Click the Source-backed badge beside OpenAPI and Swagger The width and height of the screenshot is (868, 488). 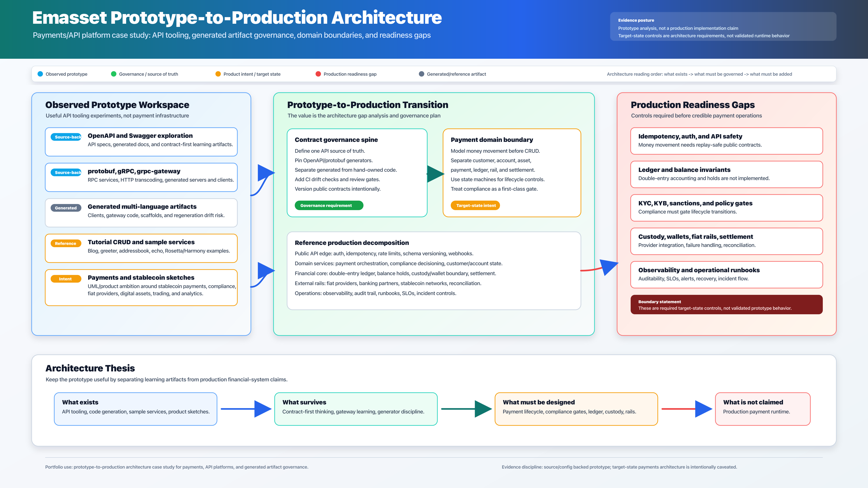[x=66, y=137]
